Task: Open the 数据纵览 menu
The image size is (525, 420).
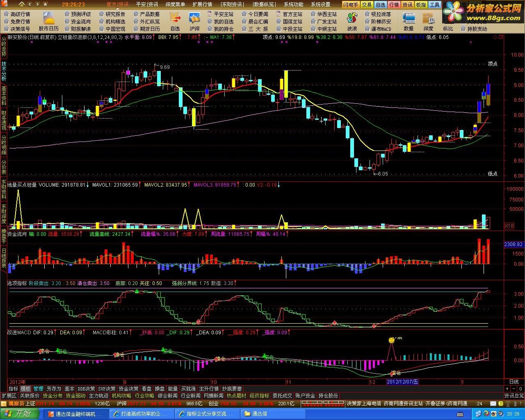Action: 265,5
